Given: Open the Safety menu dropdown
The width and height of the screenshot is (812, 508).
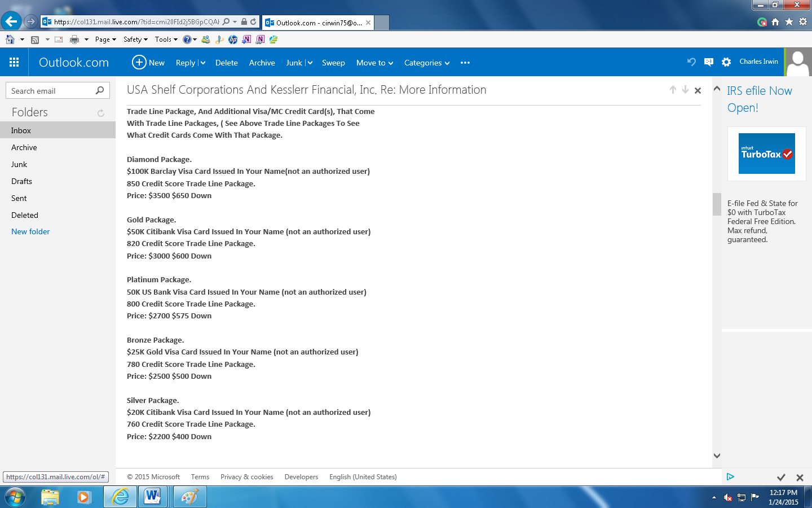Looking at the screenshot, I should point(135,40).
